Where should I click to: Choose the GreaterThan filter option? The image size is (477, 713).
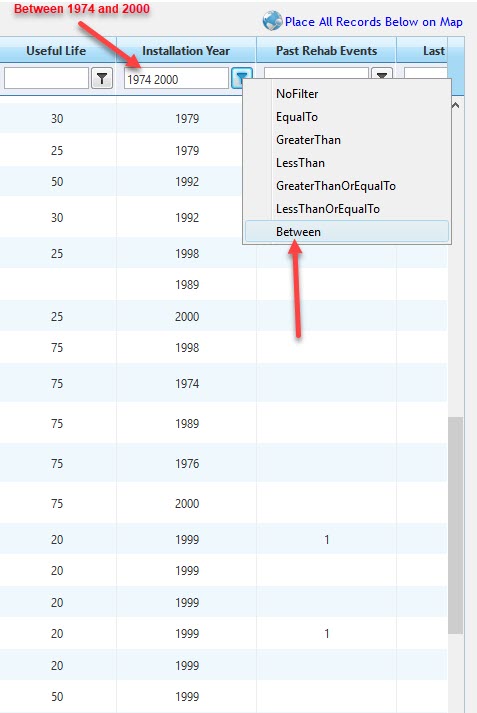pyautogui.click(x=346, y=140)
